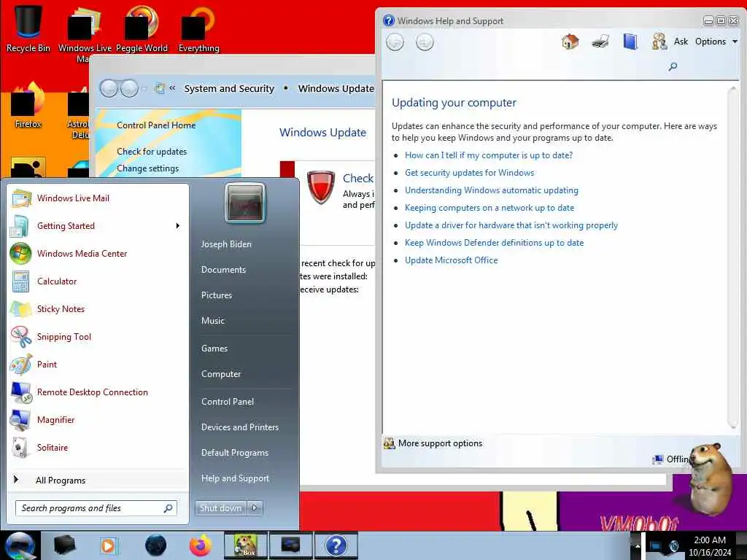Click Ask in Help toolbar
The height and width of the screenshot is (560, 747).
(x=670, y=42)
